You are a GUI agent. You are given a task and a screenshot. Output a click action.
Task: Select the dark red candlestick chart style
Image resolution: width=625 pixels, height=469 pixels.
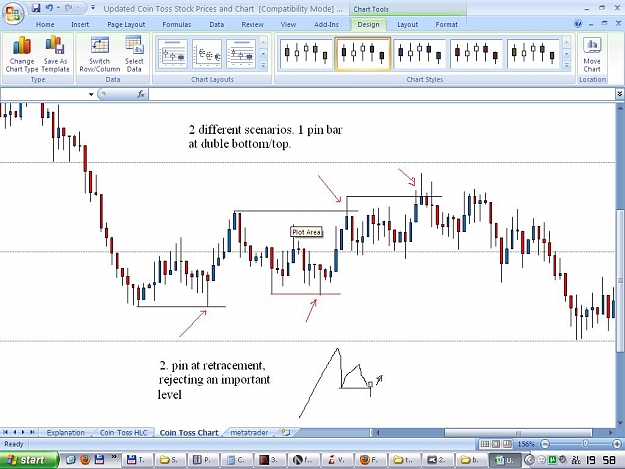point(476,54)
